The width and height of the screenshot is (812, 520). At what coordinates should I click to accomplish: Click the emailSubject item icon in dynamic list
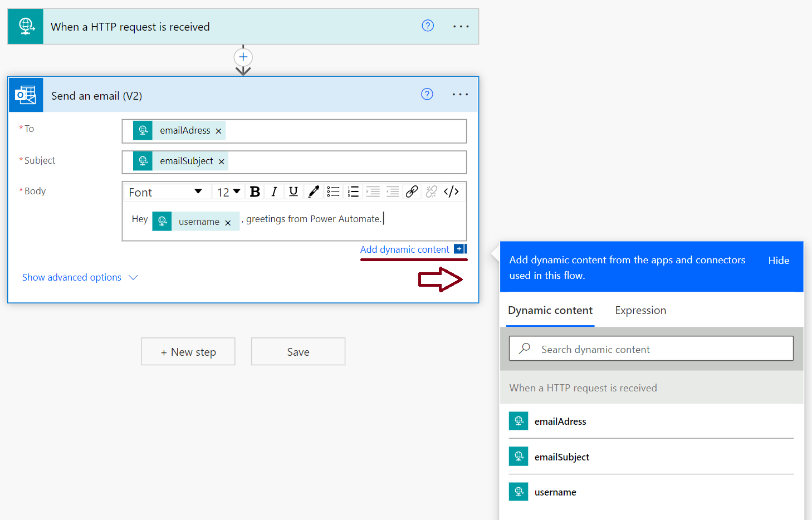518,457
